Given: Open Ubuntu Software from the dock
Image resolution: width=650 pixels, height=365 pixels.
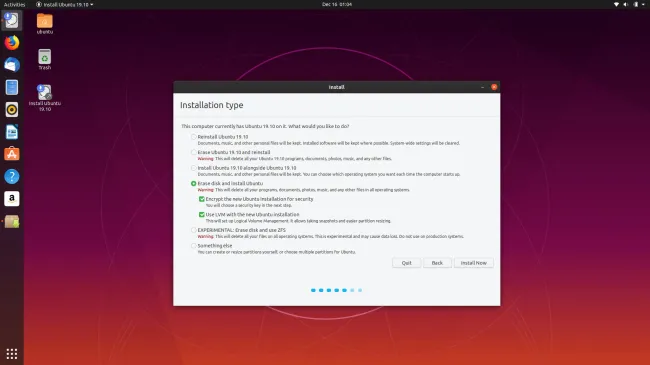Looking at the screenshot, I should pyautogui.click(x=12, y=154).
